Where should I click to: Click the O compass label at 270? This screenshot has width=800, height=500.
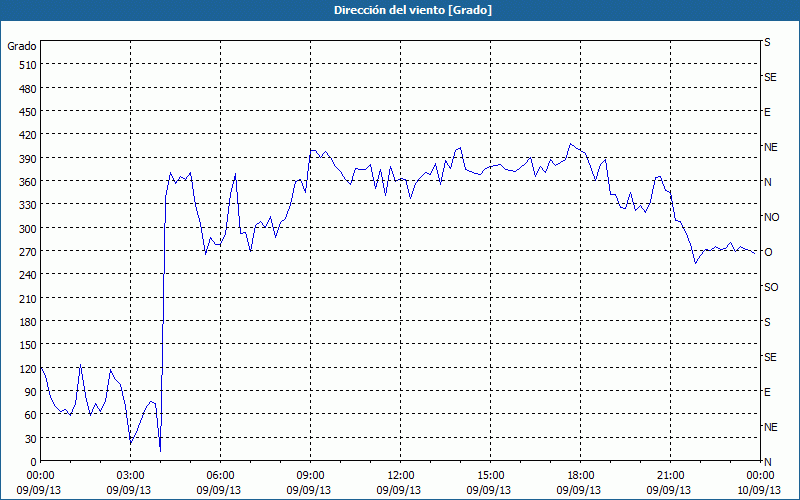pos(768,252)
